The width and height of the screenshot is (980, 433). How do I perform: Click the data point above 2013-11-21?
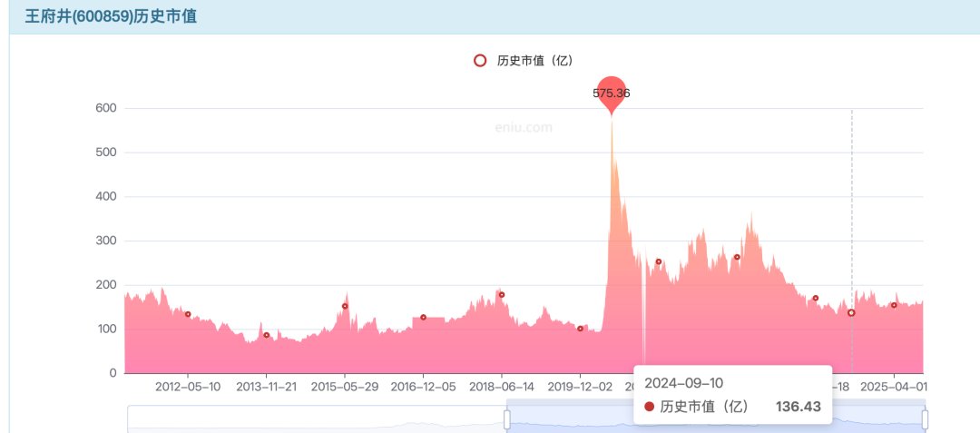(x=266, y=335)
